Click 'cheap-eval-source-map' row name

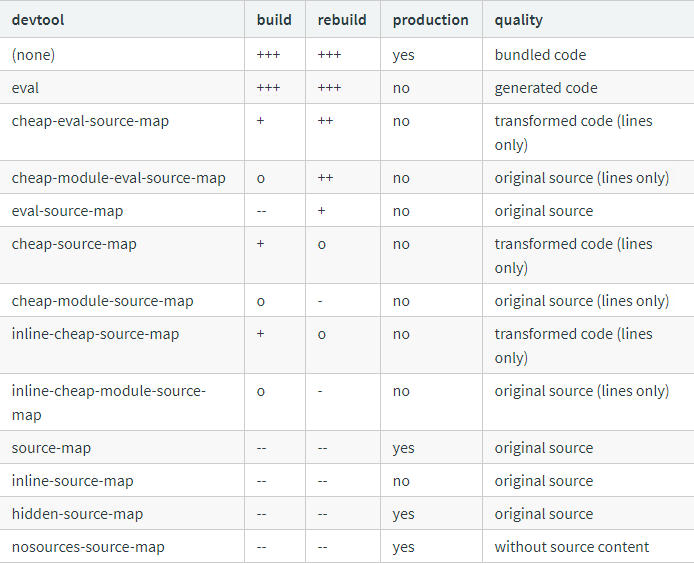point(90,121)
